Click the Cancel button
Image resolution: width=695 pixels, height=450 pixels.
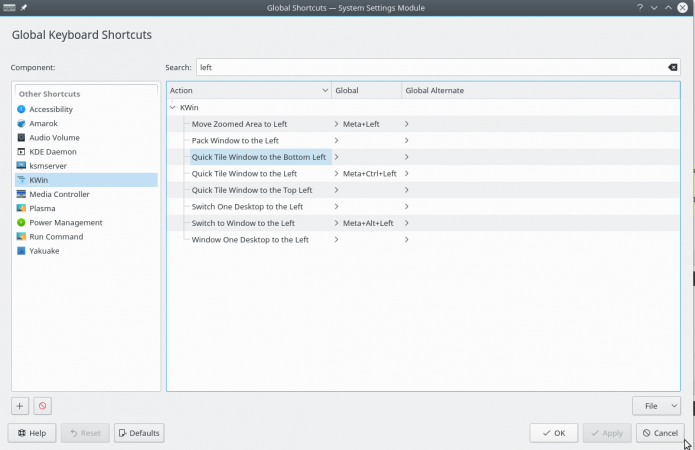point(660,433)
